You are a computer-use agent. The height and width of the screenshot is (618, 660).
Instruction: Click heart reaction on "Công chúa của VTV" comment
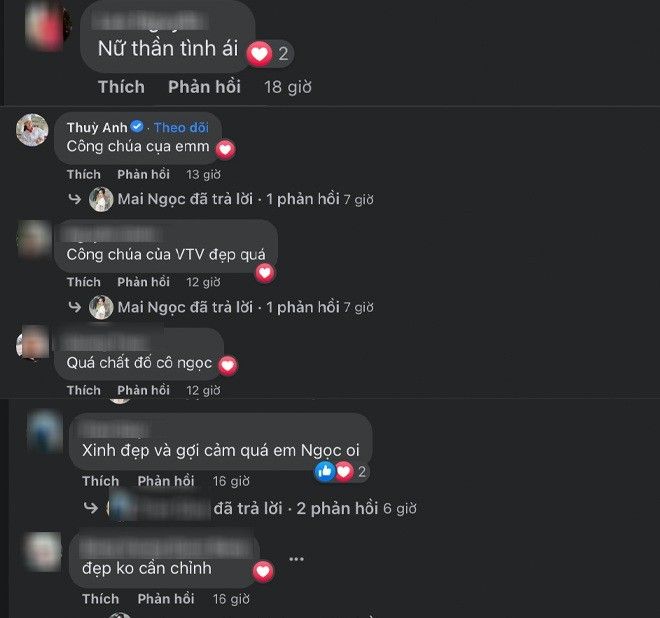tap(265, 273)
